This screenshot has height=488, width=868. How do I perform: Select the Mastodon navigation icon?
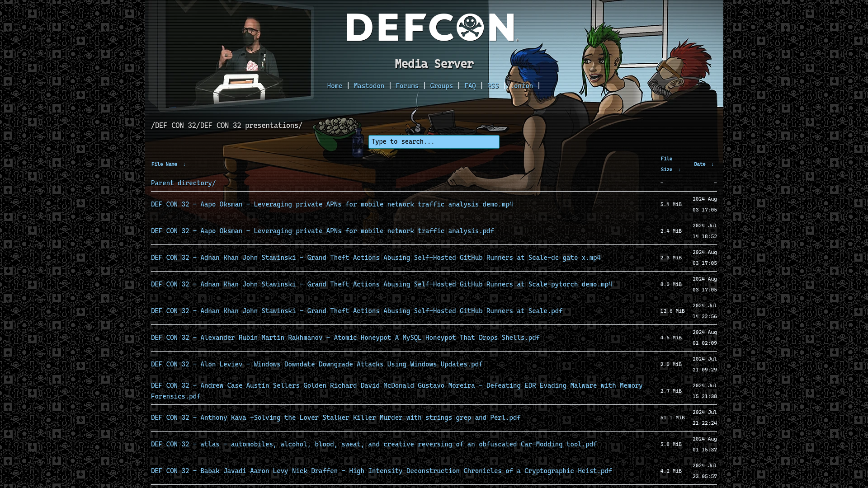[x=369, y=86]
